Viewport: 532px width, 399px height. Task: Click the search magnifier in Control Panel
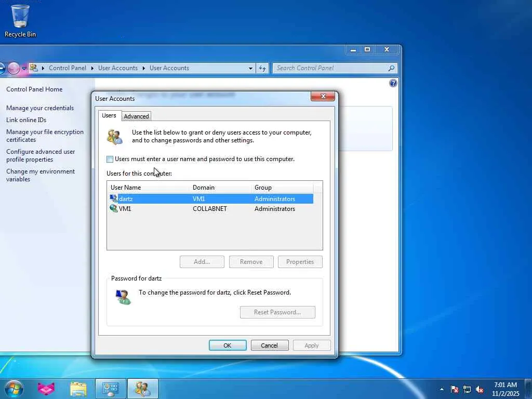click(391, 68)
